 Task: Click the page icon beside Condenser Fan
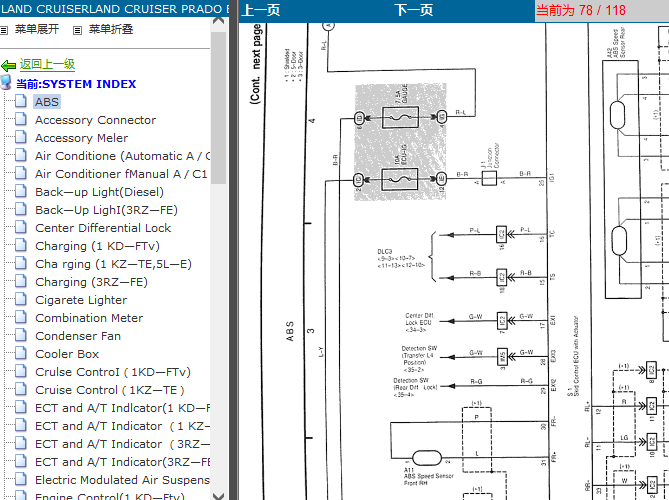point(20,335)
